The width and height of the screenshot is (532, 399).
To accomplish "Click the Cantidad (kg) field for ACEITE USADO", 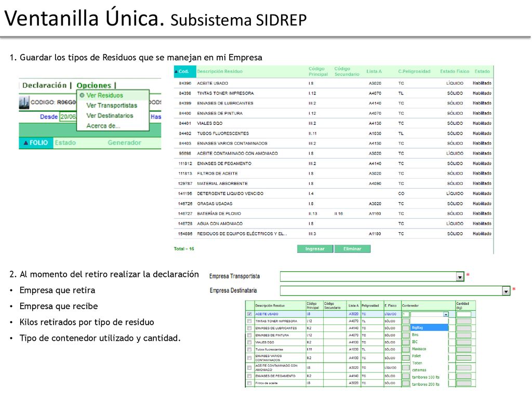I will [464, 314].
